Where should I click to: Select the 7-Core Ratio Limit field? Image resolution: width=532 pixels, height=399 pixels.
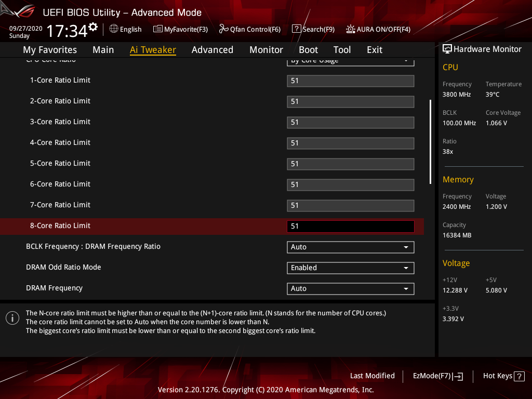click(351, 205)
